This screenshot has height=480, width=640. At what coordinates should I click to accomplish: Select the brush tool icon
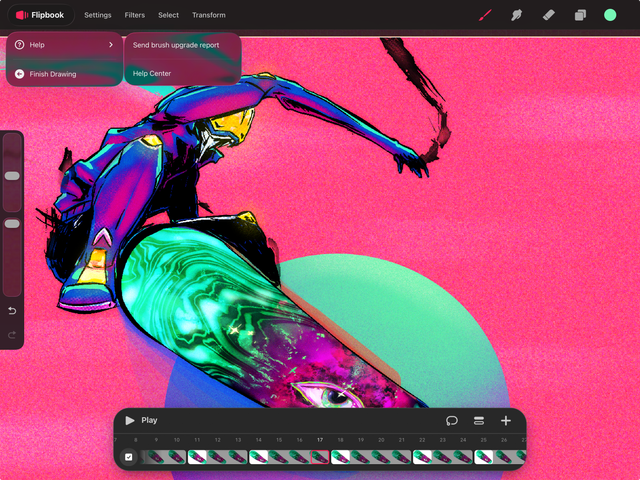point(485,15)
